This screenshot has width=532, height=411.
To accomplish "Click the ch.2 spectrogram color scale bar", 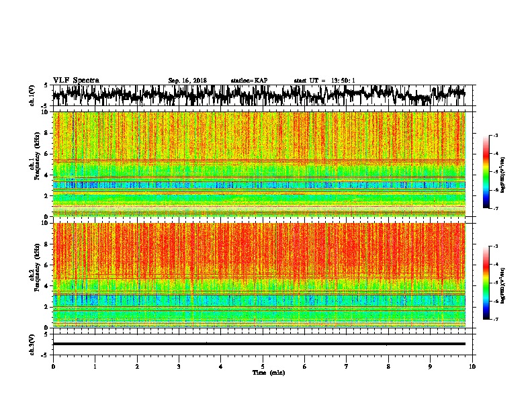I will click(x=486, y=283).
